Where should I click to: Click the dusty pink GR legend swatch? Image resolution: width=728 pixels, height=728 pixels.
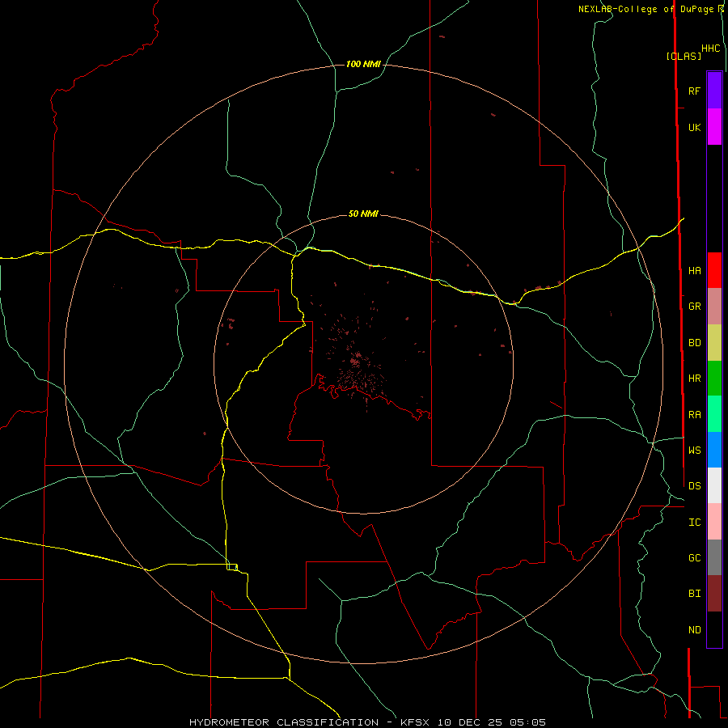[714, 307]
